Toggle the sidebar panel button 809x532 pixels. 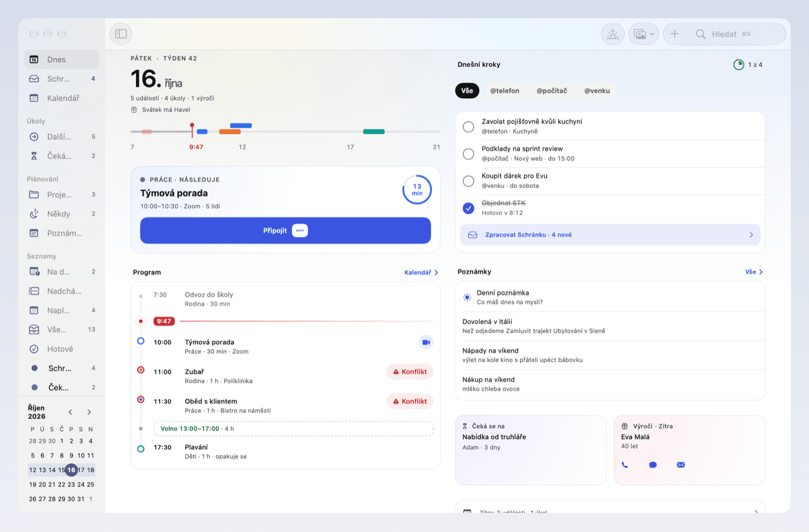tap(121, 34)
